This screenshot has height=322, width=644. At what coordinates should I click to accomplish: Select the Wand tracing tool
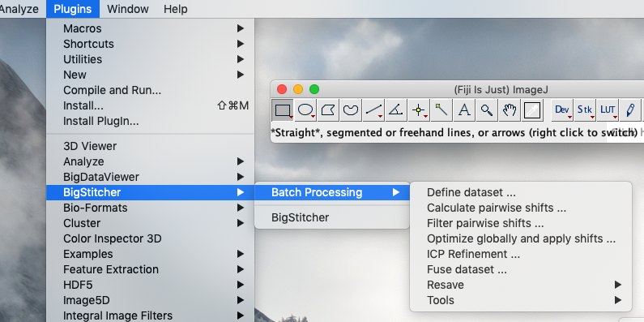click(441, 110)
